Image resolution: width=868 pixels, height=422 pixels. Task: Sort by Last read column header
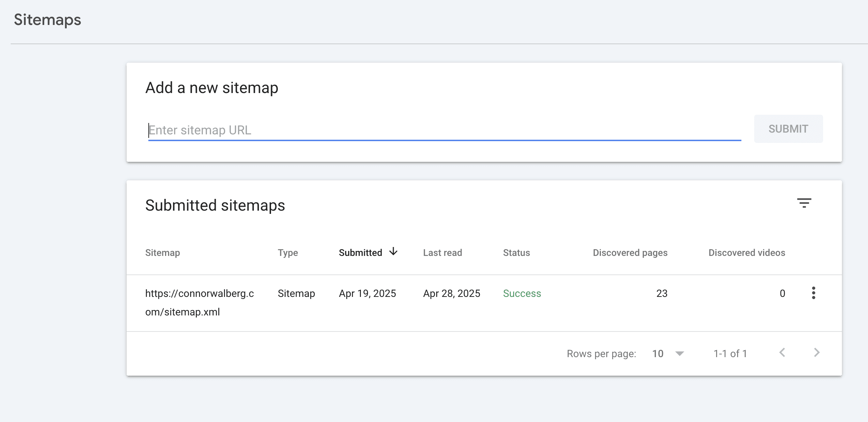click(442, 253)
